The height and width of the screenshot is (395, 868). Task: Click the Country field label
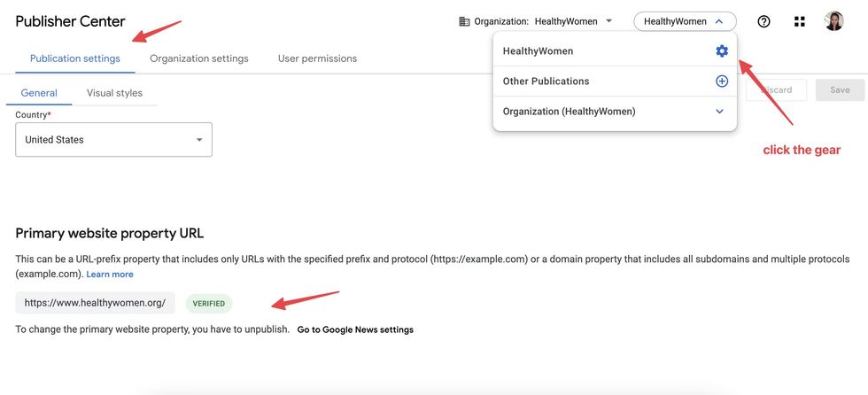pyautogui.click(x=34, y=114)
